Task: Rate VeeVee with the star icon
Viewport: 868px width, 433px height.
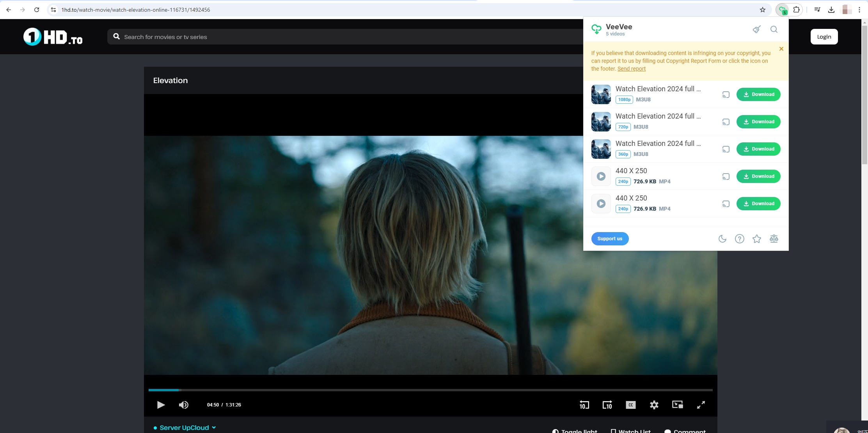Action: [757, 239]
